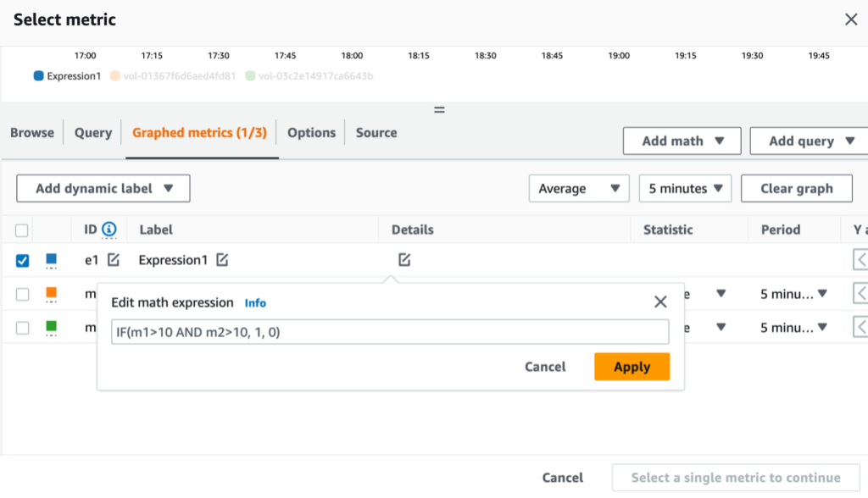Viewport: 868px width, 498px height.
Task: Click the edit icon next to Expression1 label
Action: [222, 260]
